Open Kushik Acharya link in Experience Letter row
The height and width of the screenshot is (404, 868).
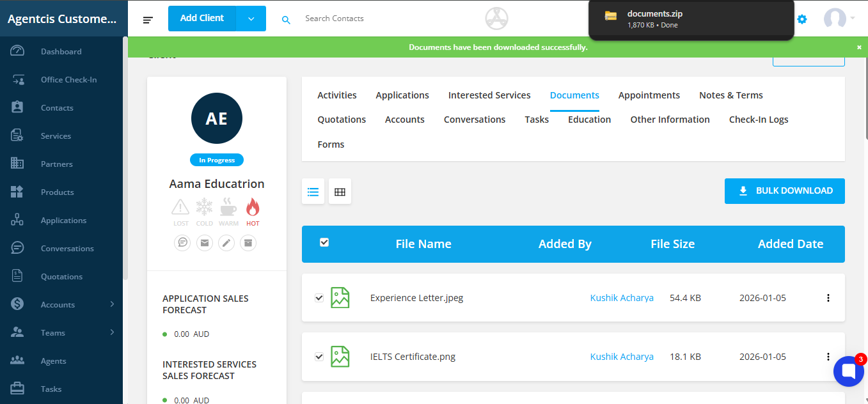click(x=622, y=298)
